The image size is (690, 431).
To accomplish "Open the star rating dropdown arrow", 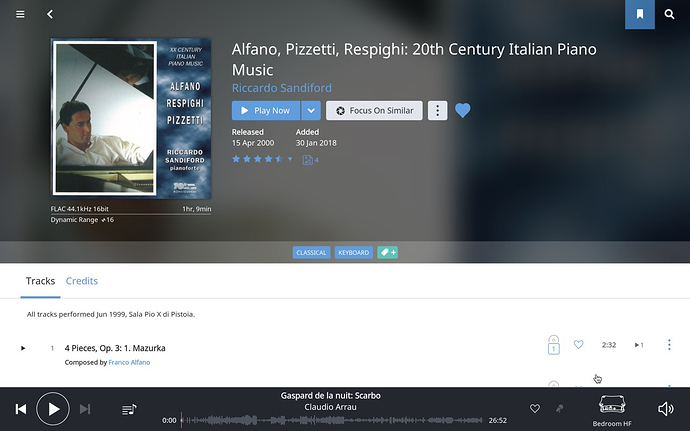I will pos(290,159).
